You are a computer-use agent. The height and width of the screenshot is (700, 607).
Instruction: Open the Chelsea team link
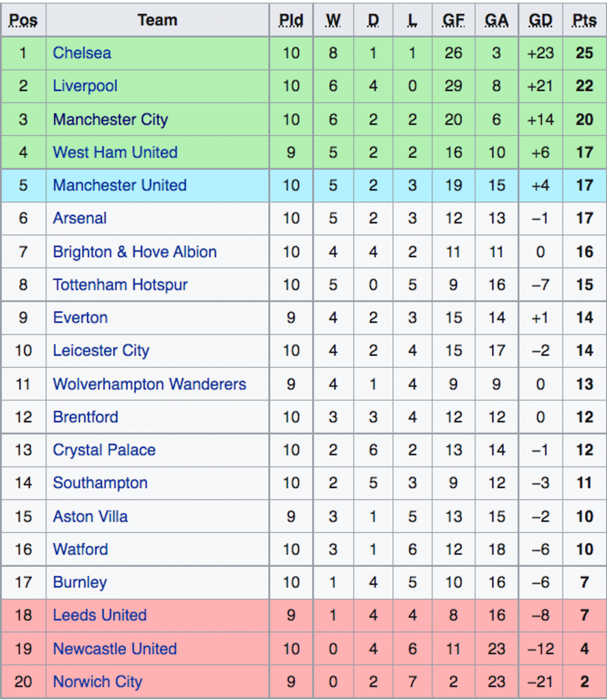[x=82, y=53]
